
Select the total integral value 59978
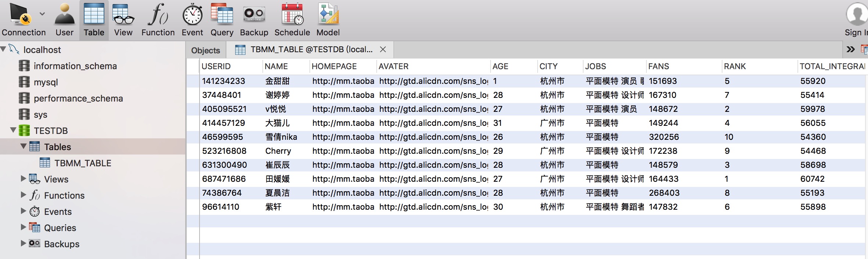coord(832,109)
